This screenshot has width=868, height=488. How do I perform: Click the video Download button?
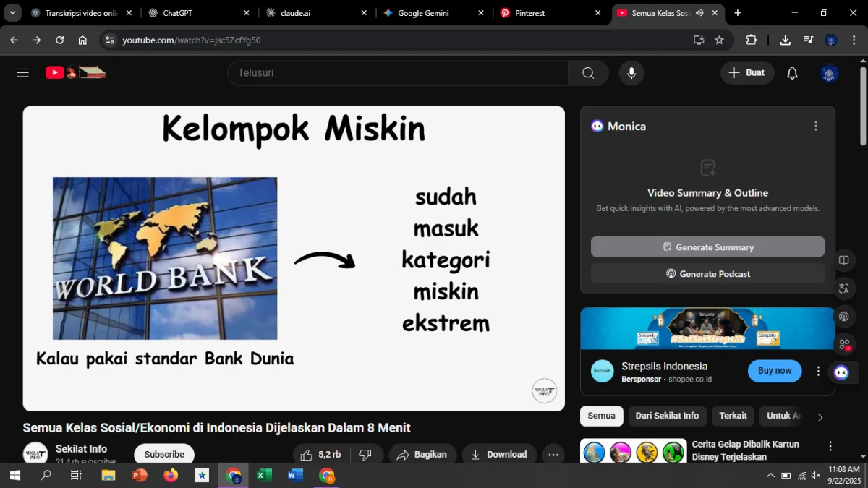click(499, 454)
